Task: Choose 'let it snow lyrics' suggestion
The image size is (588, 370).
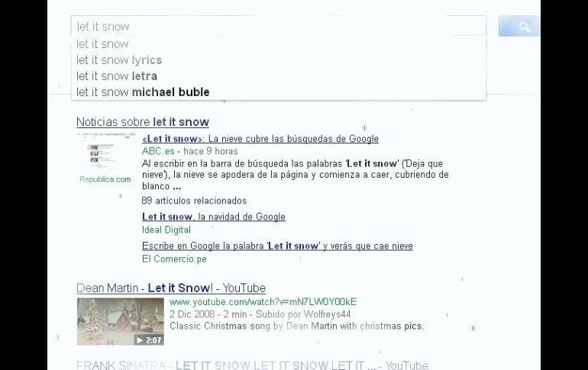Action: tap(119, 60)
